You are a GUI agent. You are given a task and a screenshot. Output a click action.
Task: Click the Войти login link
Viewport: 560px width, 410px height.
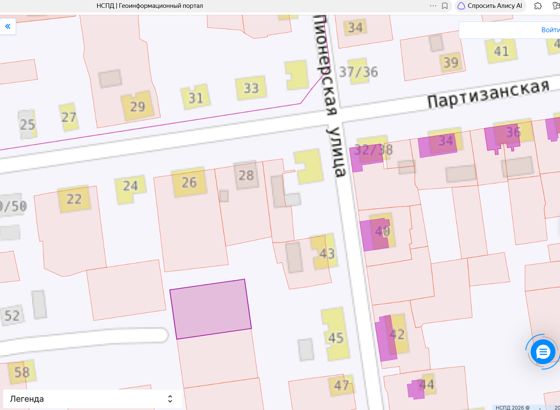pyautogui.click(x=550, y=30)
